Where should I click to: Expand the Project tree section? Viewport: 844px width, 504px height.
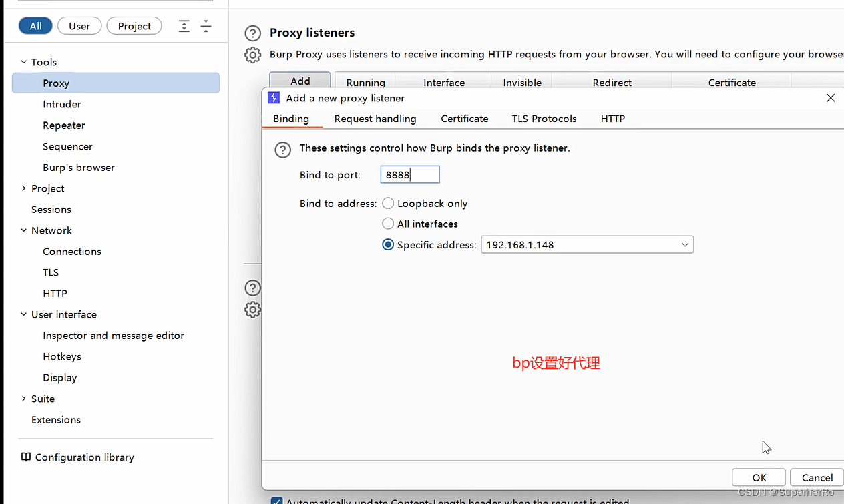pyautogui.click(x=24, y=188)
